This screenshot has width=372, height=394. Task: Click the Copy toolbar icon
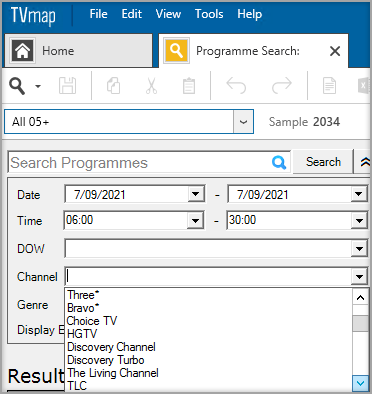[113, 86]
